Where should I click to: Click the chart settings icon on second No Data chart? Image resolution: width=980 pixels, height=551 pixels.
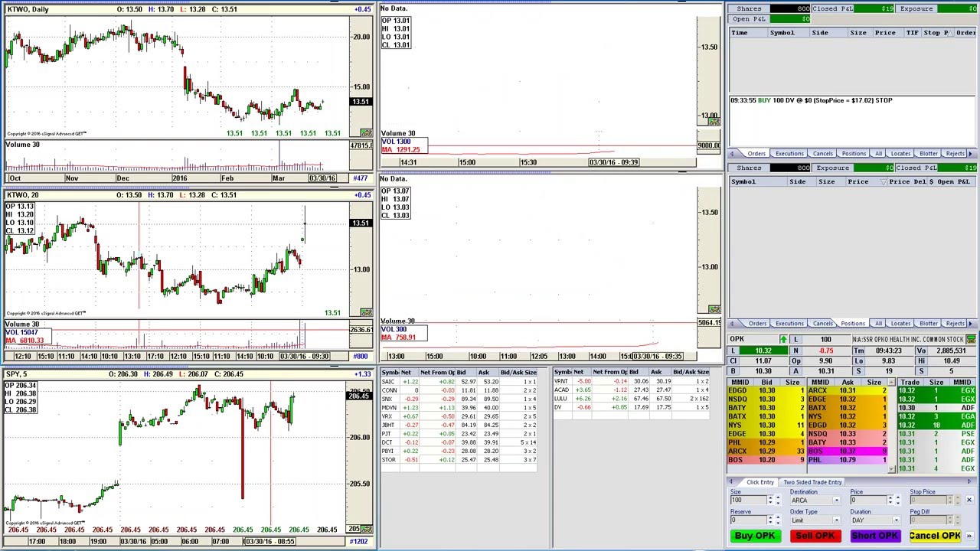pyautogui.click(x=714, y=309)
